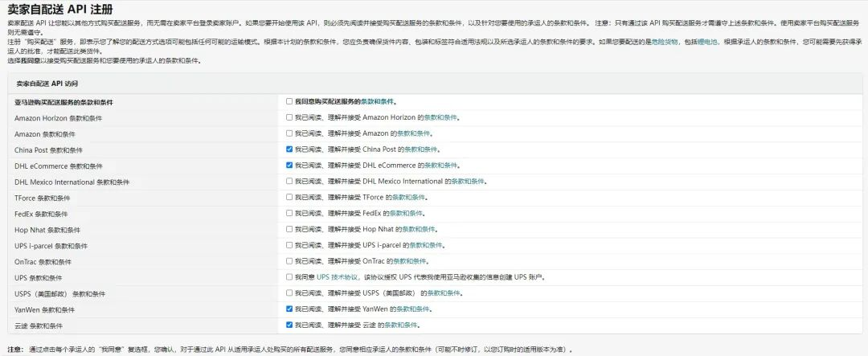The image size is (868, 356).
Task: Uncheck the YanWen terms checkbox
Action: click(289, 309)
